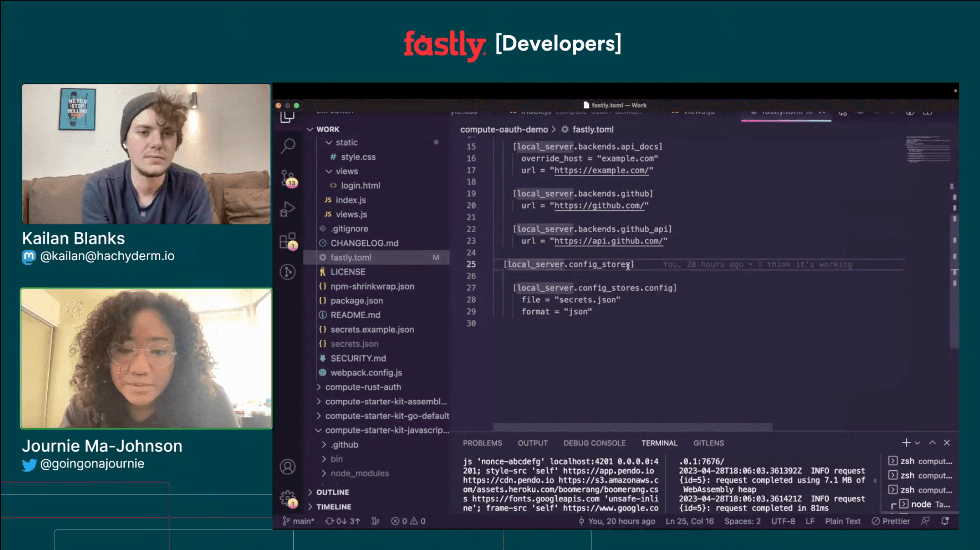Switch to TERMINAL tab

pyautogui.click(x=659, y=443)
